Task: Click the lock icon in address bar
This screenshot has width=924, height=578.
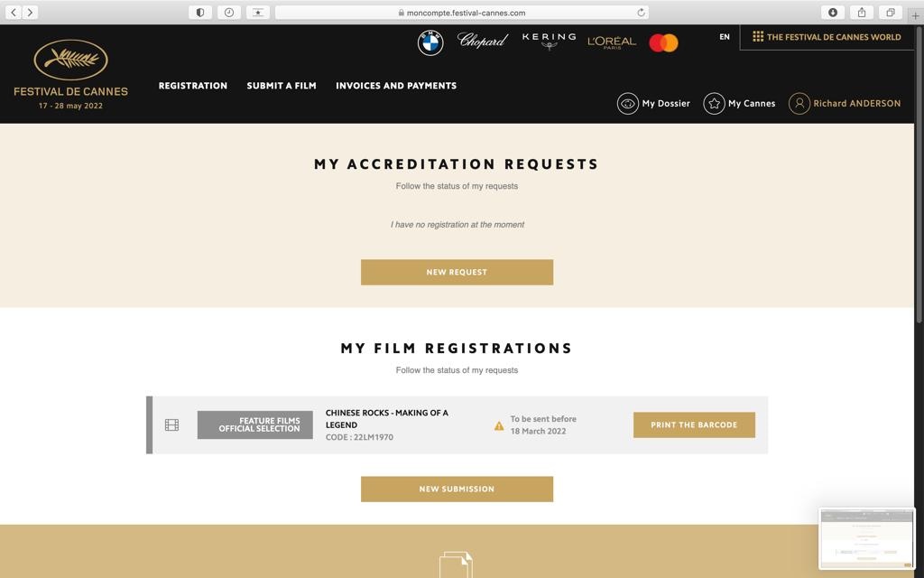Action: tap(402, 13)
